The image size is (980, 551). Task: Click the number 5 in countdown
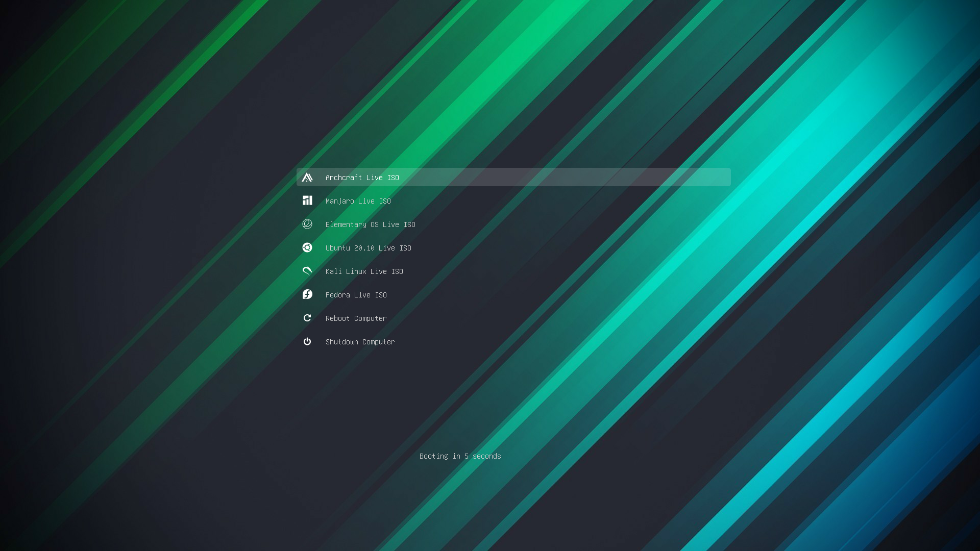466,456
